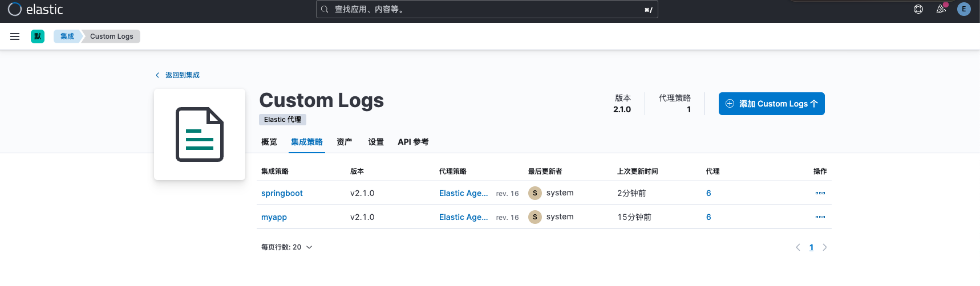This screenshot has width=980, height=286.
Task: Open the user avatar E menu
Action: pos(964,9)
